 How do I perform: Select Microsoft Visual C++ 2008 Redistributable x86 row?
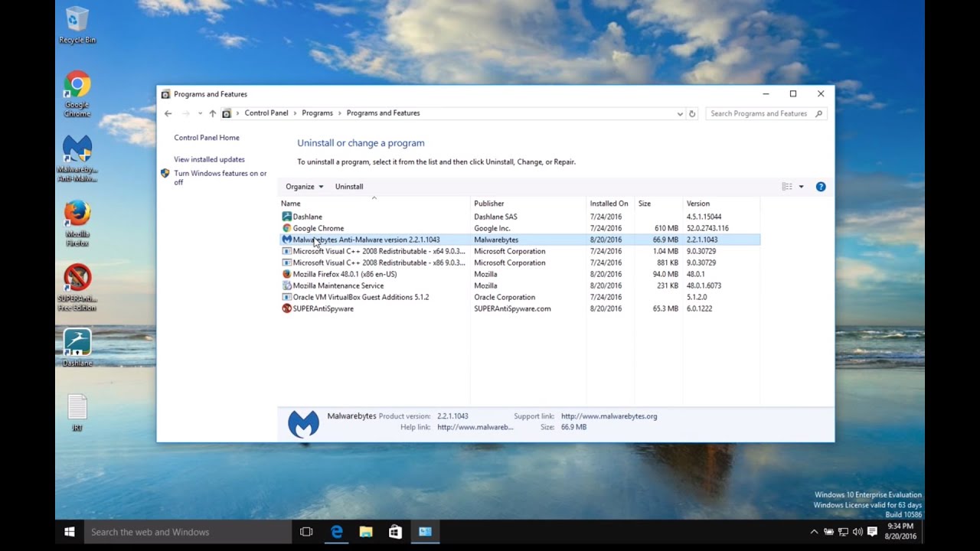[x=520, y=262]
